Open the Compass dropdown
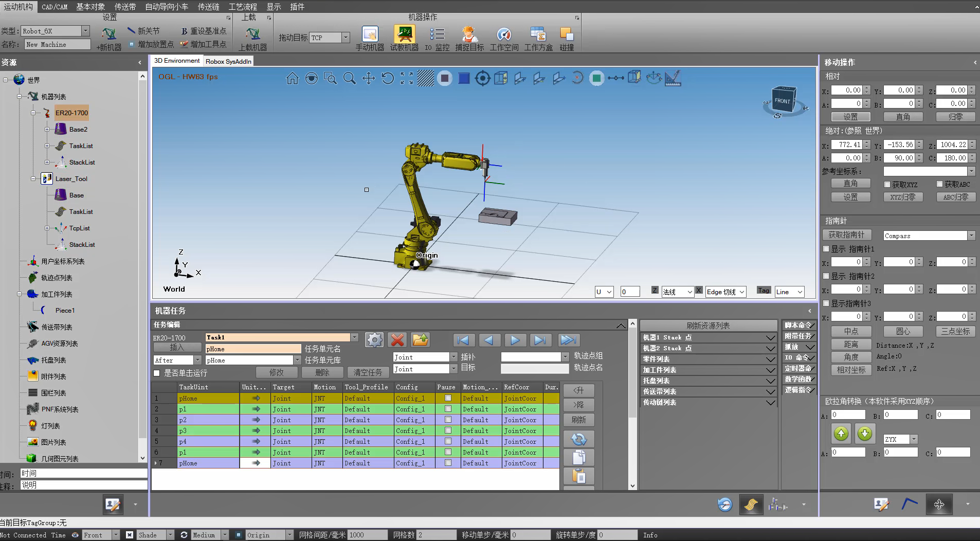Image resolution: width=980 pixels, height=541 pixels. click(x=971, y=236)
